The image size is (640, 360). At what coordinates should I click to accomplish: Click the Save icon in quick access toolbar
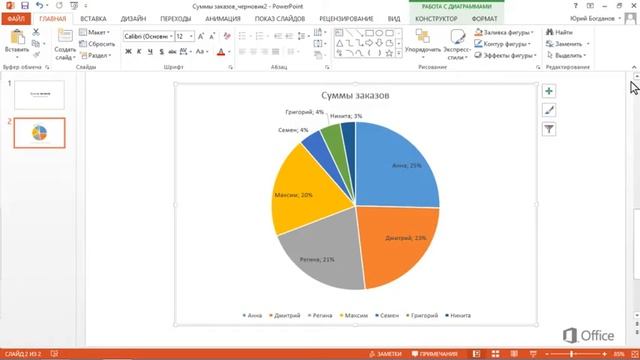[x=25, y=6]
